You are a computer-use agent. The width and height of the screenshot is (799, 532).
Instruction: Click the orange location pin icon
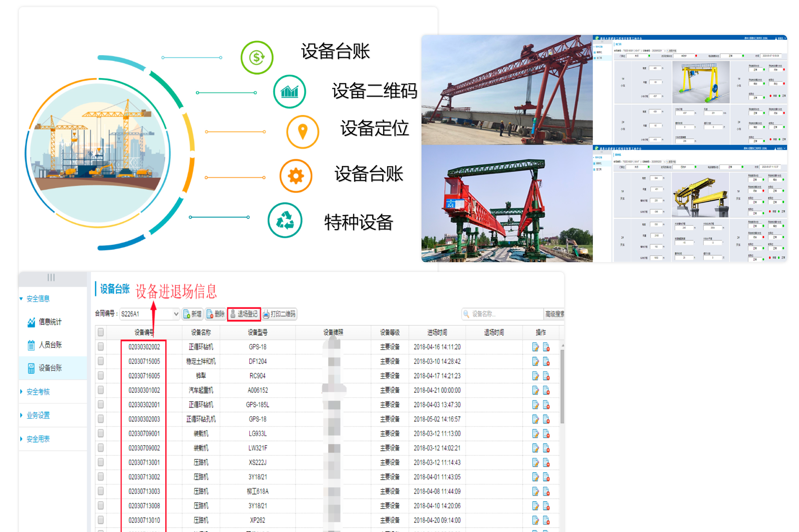point(302,131)
